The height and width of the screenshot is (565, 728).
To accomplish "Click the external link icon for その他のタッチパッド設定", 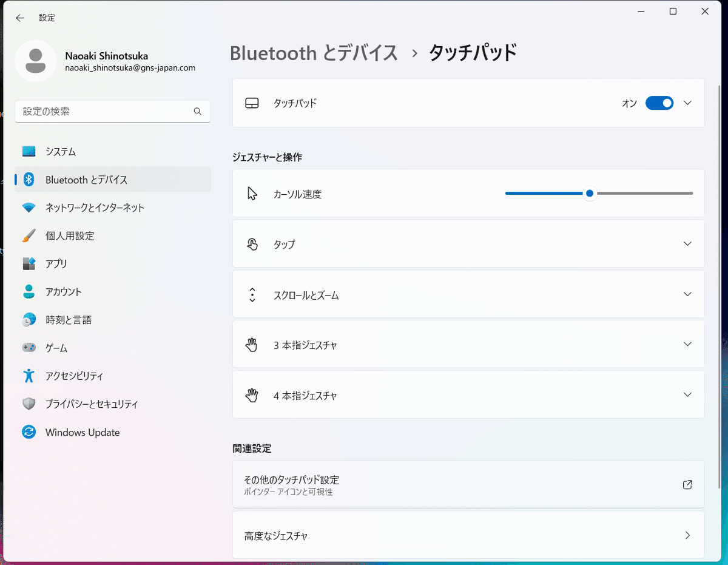I will point(687,485).
